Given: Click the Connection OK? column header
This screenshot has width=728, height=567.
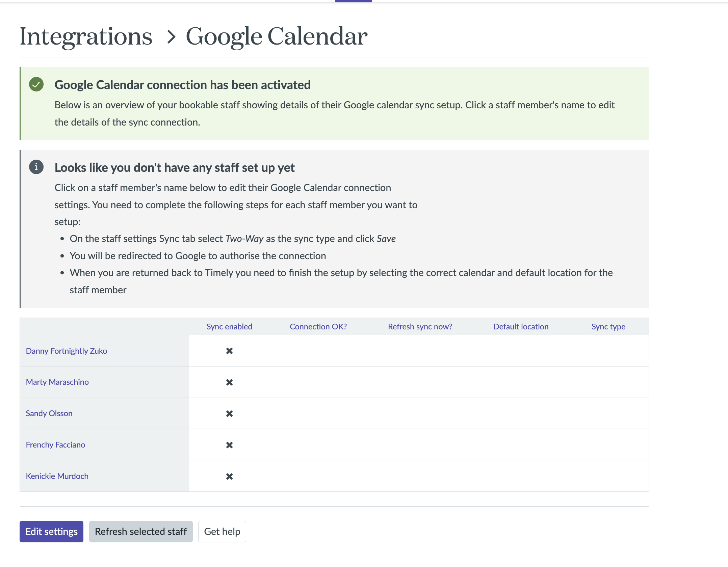Looking at the screenshot, I should click(318, 327).
